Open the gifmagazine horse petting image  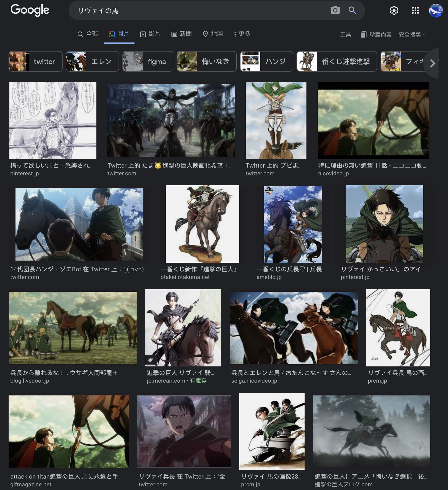68,431
